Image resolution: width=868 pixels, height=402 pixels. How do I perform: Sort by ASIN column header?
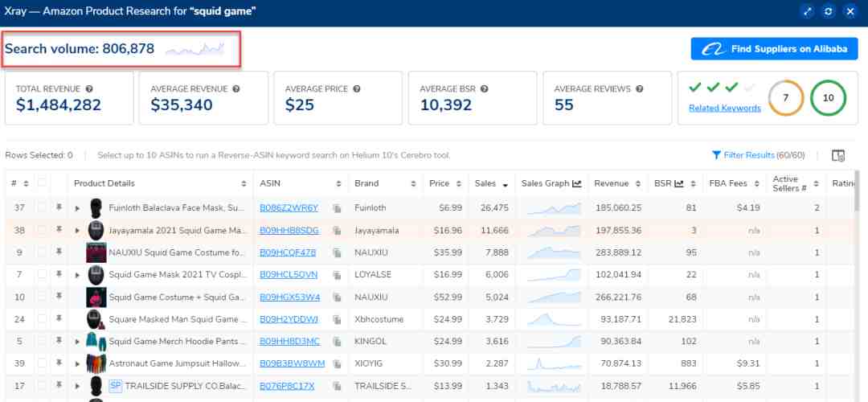click(x=339, y=183)
